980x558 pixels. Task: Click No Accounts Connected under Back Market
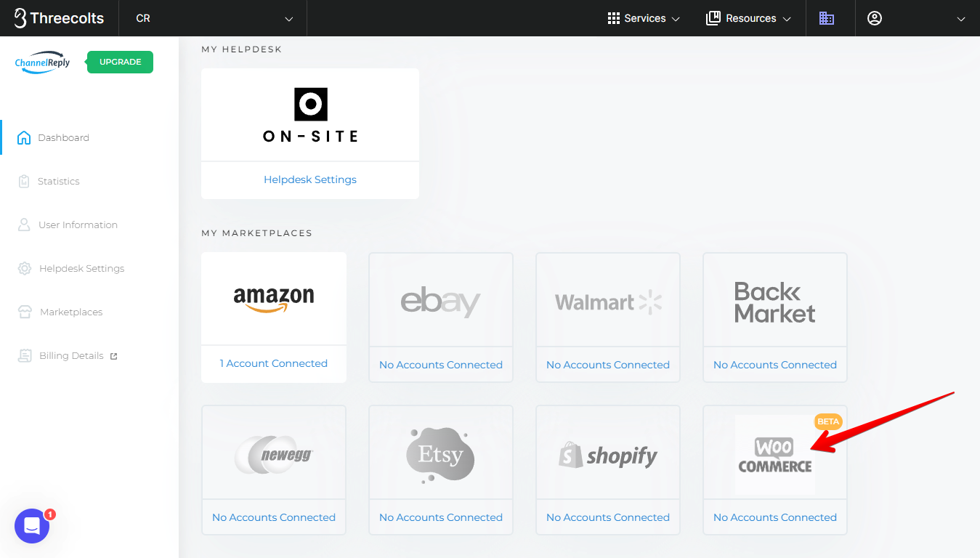pyautogui.click(x=775, y=365)
